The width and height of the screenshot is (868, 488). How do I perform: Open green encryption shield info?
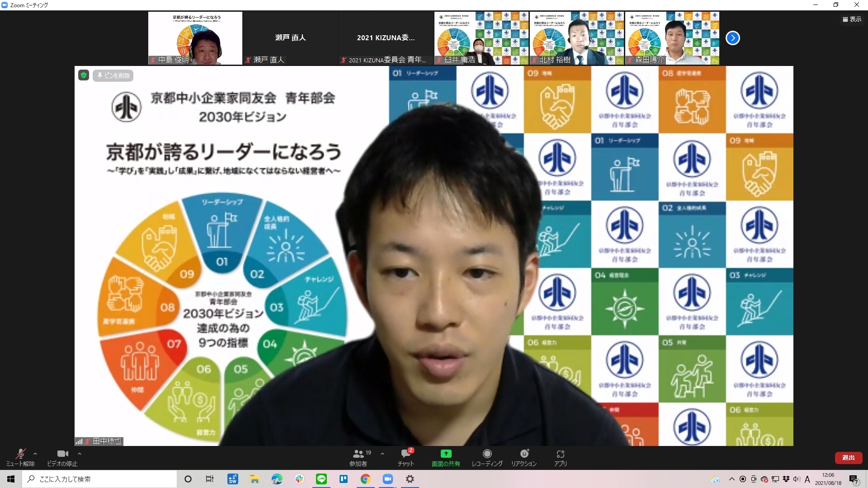tap(84, 75)
